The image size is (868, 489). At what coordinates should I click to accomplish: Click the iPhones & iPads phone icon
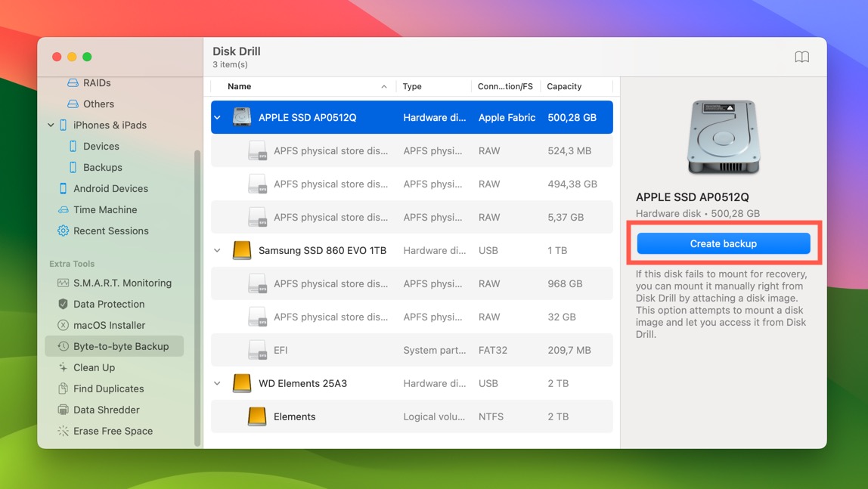coord(63,125)
